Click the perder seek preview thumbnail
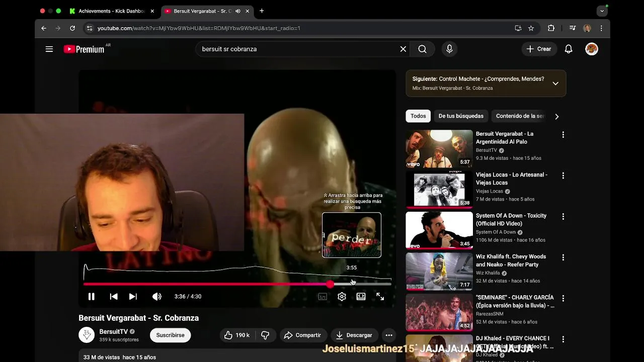This screenshot has width=644, height=362. (x=352, y=235)
